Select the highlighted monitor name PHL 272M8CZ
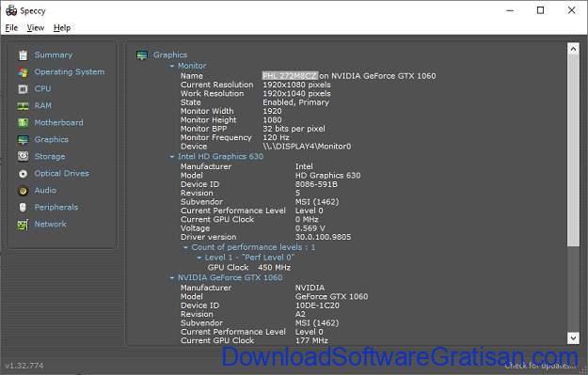 coord(290,76)
